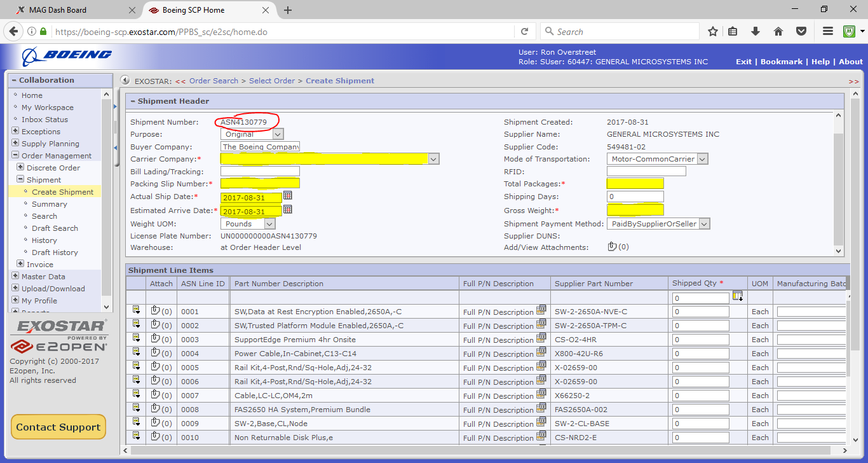Expand the Discrete Order node
The width and height of the screenshot is (868, 463).
coord(20,167)
